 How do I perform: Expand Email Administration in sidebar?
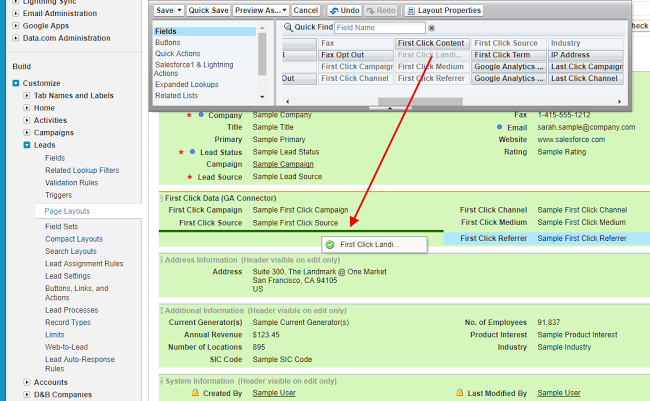pos(15,13)
